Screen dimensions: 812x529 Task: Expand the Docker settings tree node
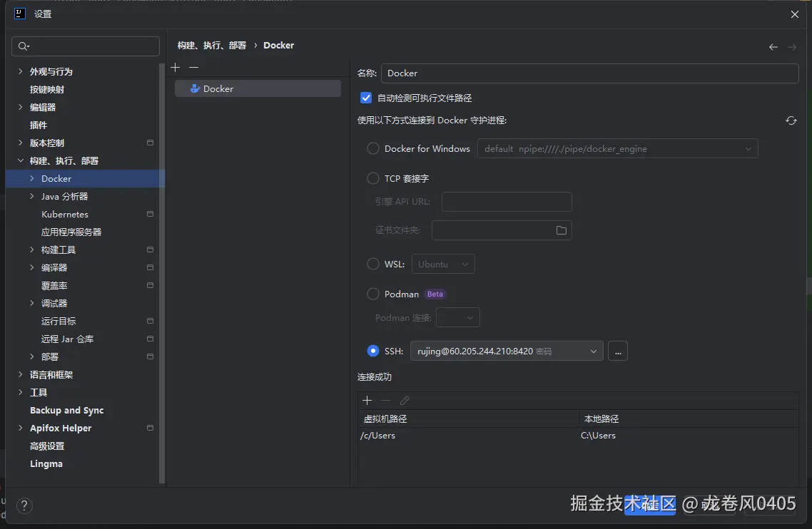[31, 178]
